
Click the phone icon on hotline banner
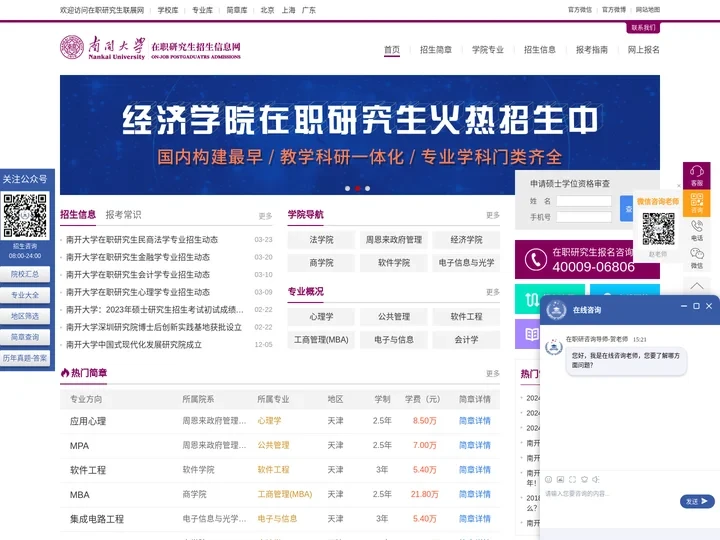pyautogui.click(x=535, y=259)
